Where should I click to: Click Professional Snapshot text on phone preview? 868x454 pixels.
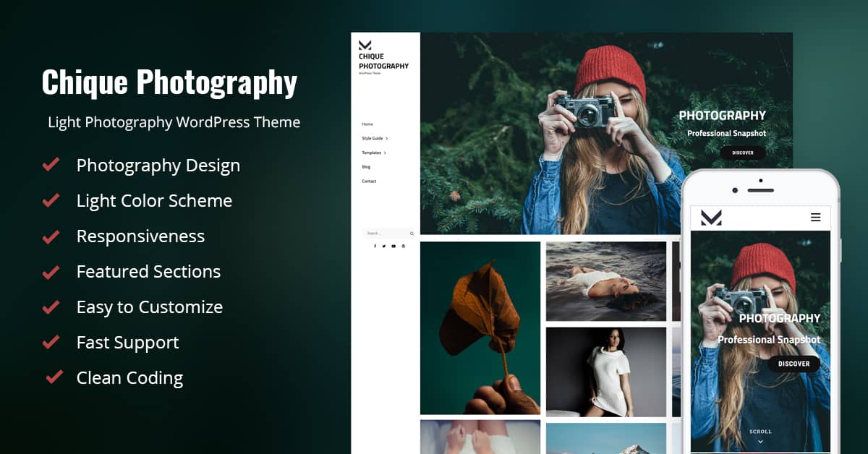pos(769,340)
